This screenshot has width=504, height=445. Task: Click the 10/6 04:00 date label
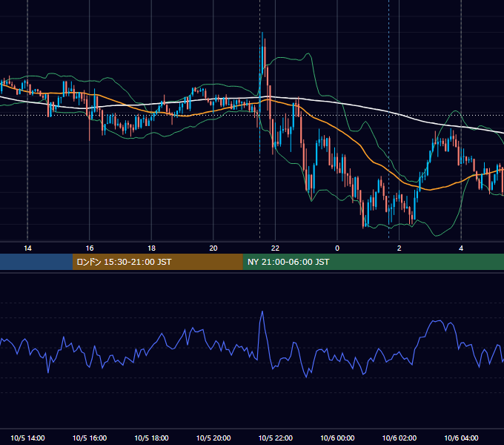coord(461,438)
